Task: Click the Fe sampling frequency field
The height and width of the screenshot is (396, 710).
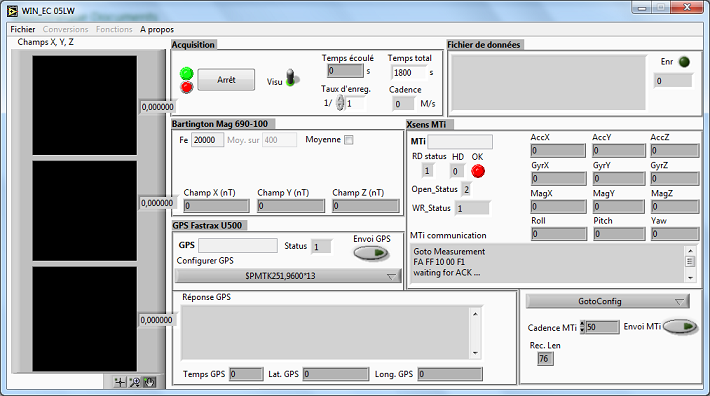Action: point(207,140)
